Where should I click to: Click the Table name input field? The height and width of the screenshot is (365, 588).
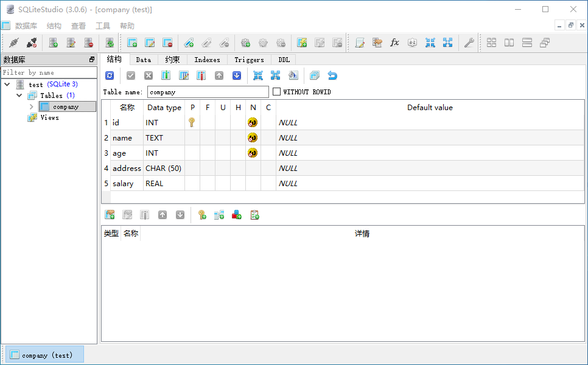click(208, 92)
